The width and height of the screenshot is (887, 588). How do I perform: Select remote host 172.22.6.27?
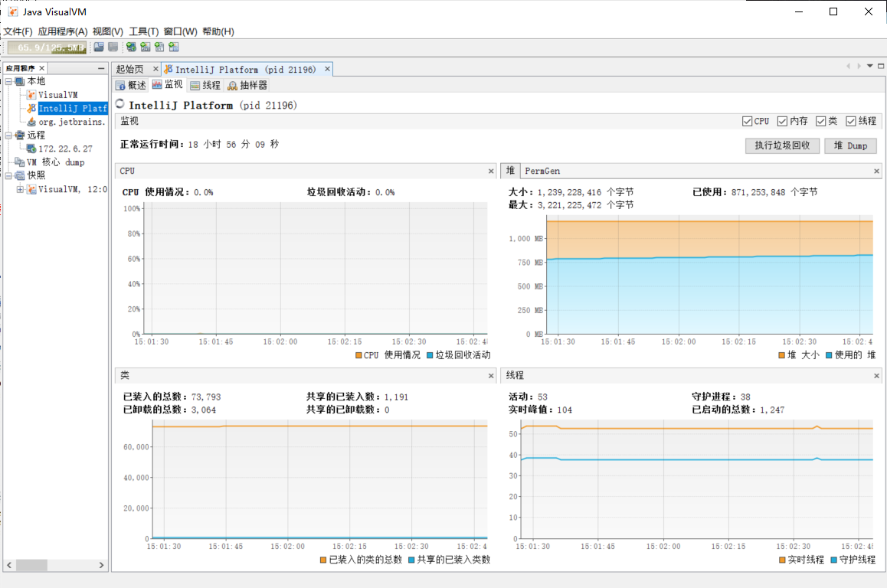tap(65, 149)
